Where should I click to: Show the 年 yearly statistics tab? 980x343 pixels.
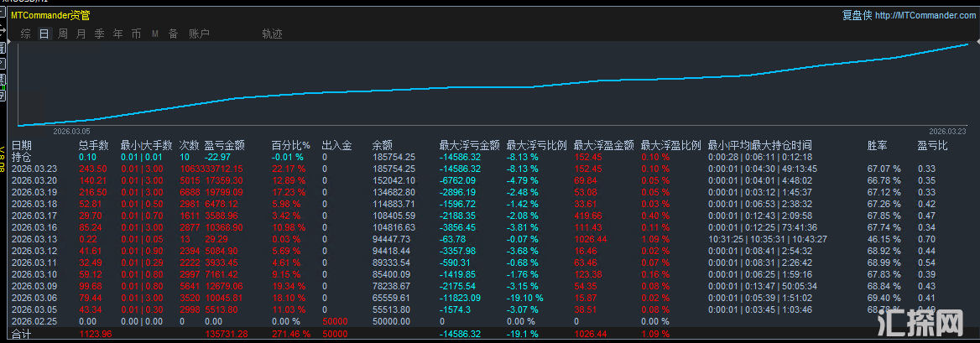(117, 34)
